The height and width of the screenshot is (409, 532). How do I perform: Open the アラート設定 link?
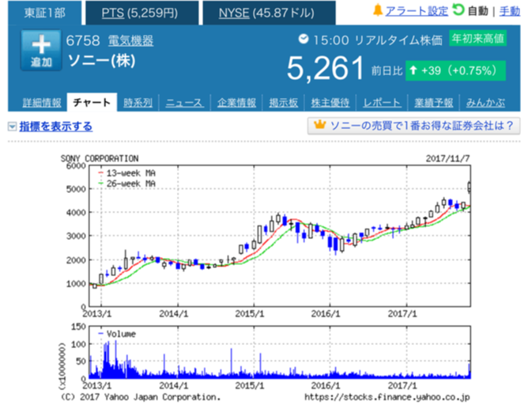coord(417,11)
